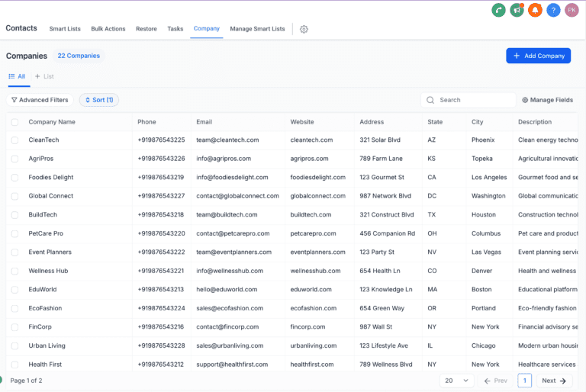Click the green phone dialer icon
Screen dimensions: 586x392
coord(498,10)
